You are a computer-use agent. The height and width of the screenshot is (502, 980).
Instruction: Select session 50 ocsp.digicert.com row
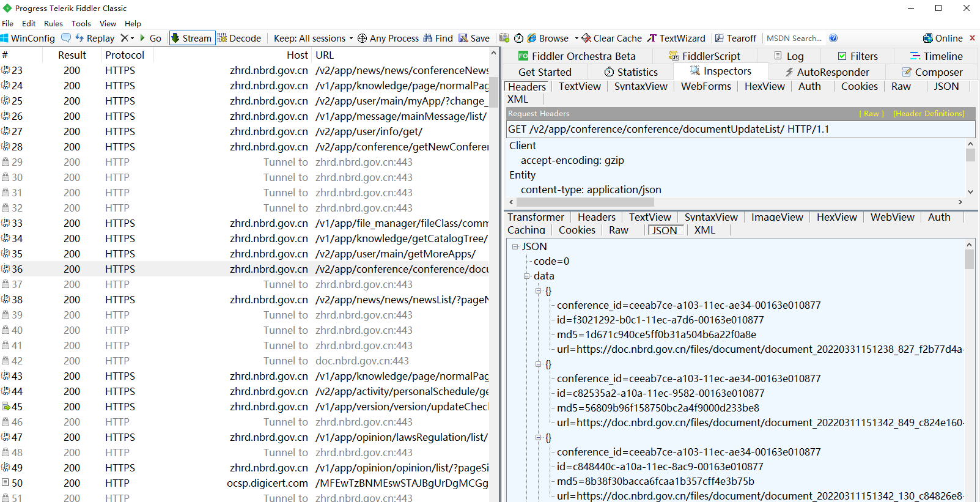245,483
